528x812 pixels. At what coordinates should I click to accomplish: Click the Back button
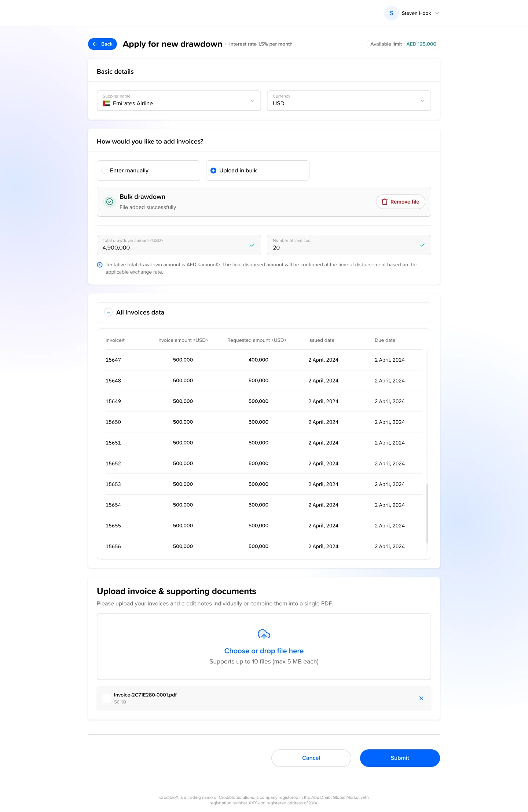(102, 44)
